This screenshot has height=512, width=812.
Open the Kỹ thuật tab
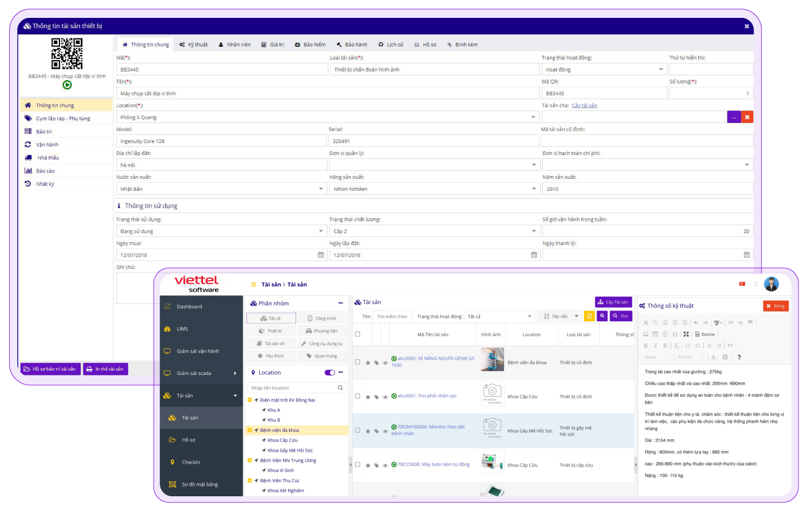[x=194, y=45]
